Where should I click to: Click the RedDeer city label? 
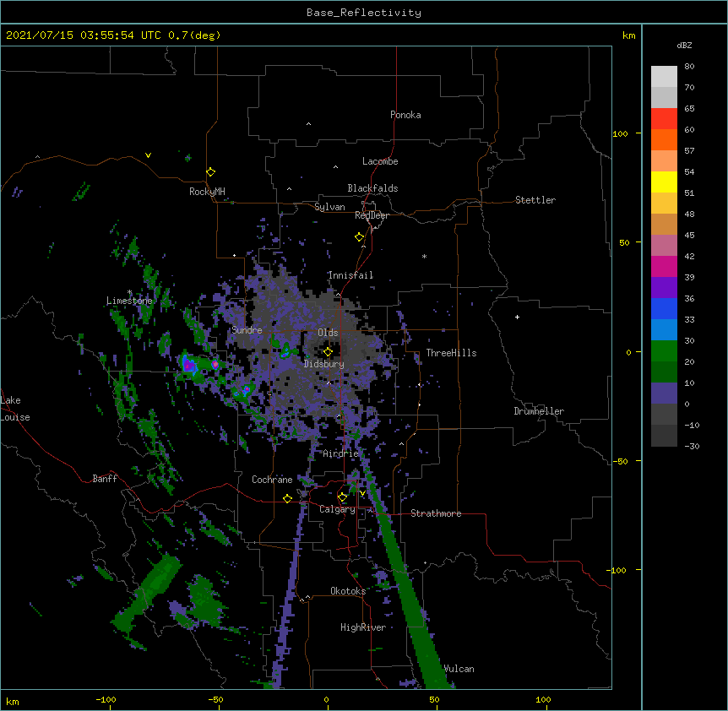(372, 215)
